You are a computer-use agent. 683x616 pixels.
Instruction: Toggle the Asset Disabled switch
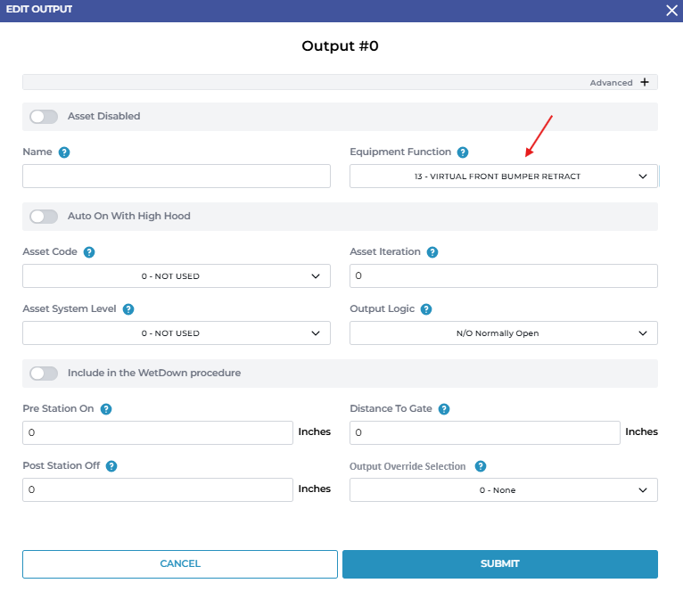[x=44, y=117]
